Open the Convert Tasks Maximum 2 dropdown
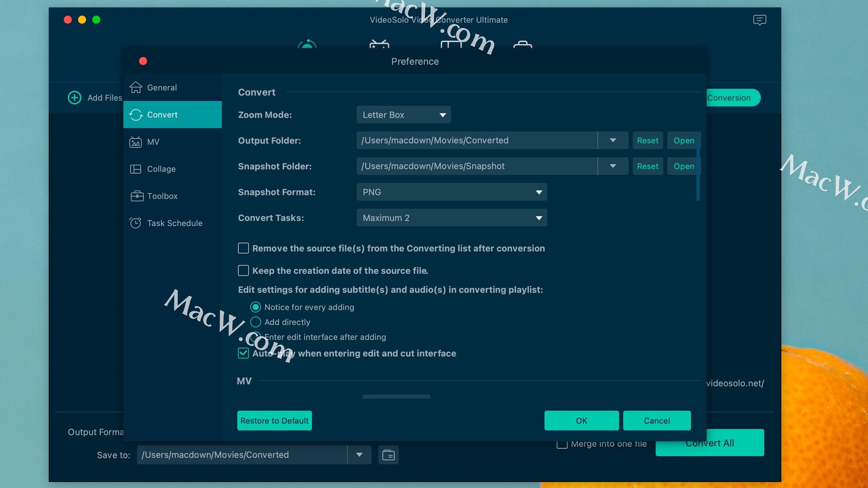Screen dimensions: 868x488 click(x=452, y=218)
